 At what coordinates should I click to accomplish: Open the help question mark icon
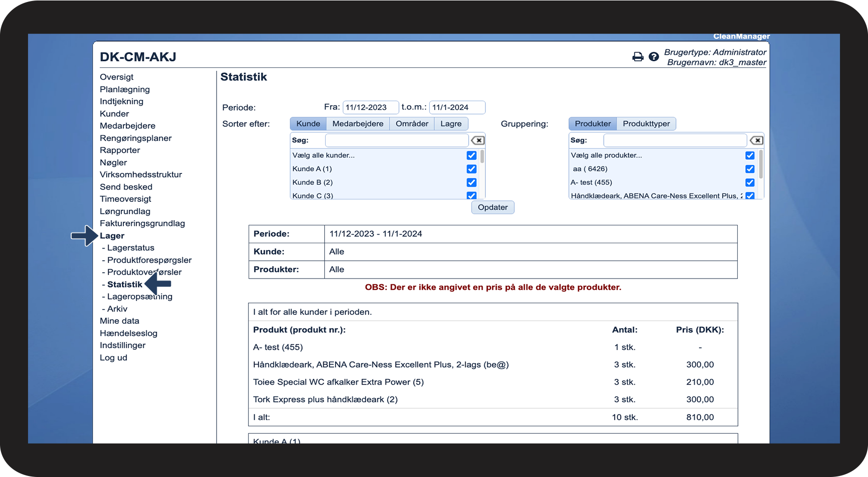pyautogui.click(x=653, y=57)
